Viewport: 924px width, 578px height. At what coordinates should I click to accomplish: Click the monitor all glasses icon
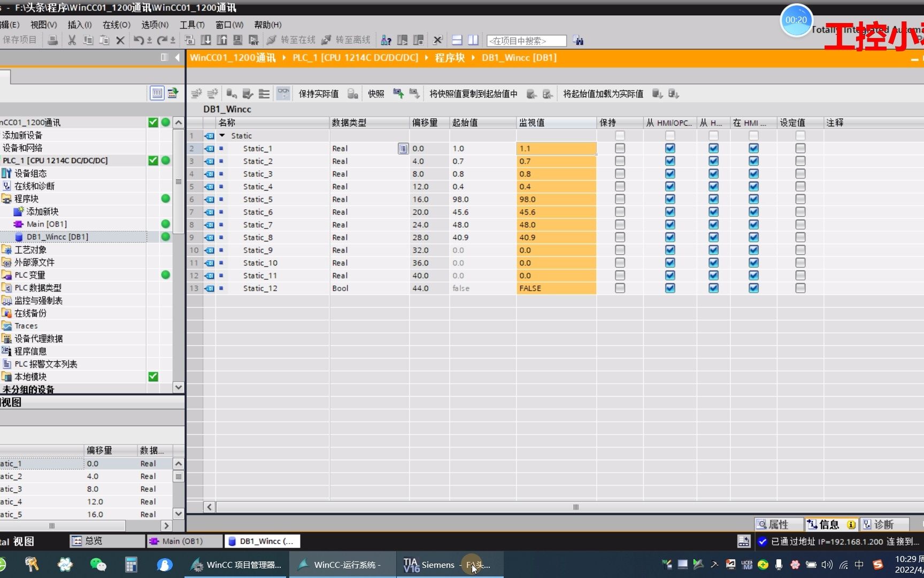283,94
